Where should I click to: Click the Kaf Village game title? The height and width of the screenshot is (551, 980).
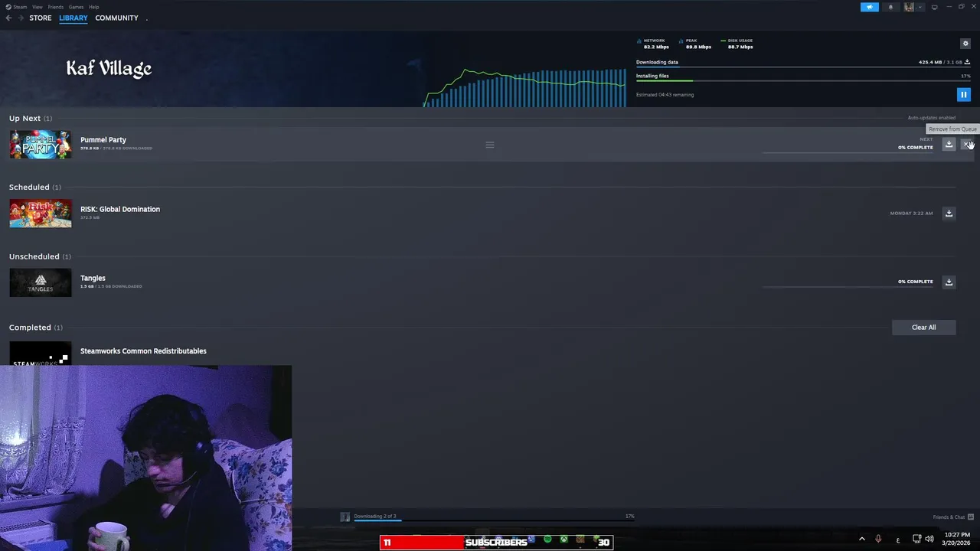109,68
